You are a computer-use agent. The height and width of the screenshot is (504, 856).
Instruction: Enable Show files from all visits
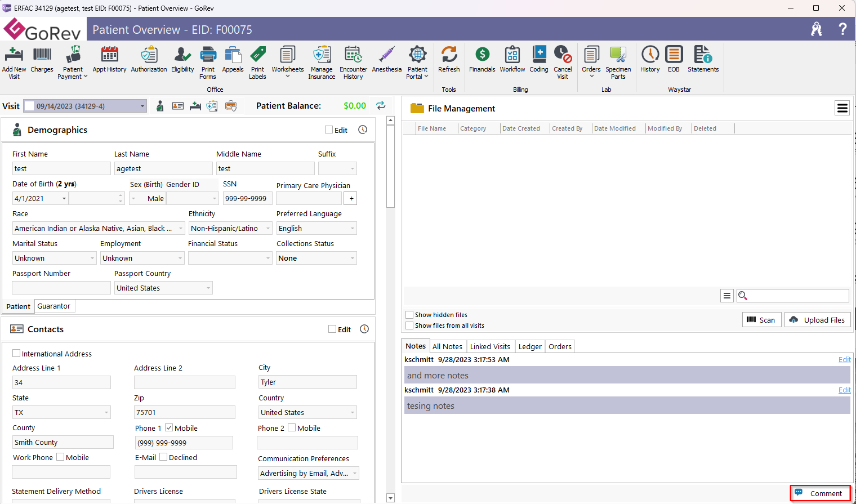[409, 325]
